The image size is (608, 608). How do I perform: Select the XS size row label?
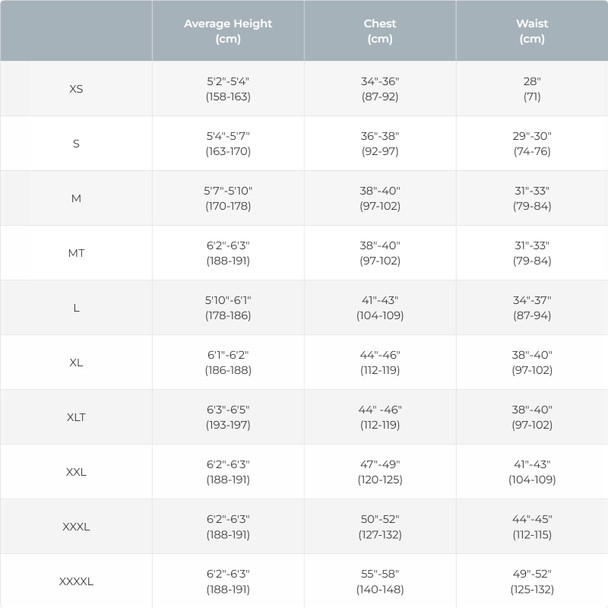(x=76, y=89)
